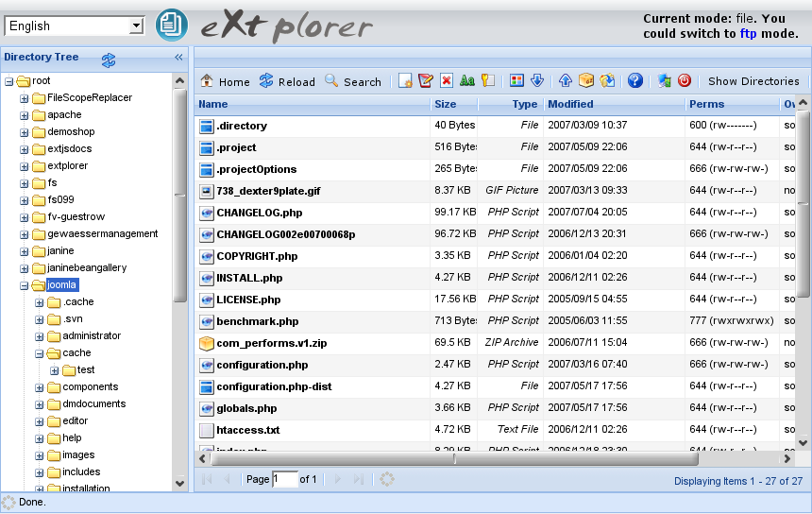Click the icon of 738_dexter9plate.gif
812x514 pixels.
point(207,191)
